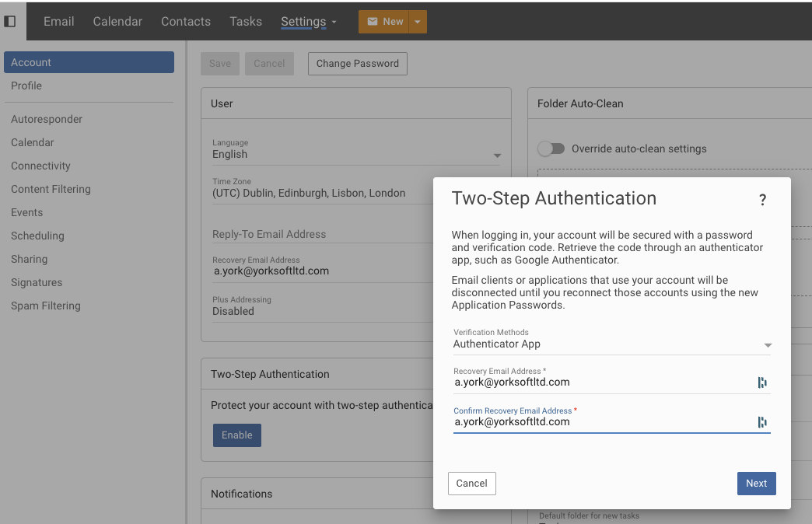The width and height of the screenshot is (812, 524).
Task: Open the help question mark in dialog
Action: coord(762,200)
